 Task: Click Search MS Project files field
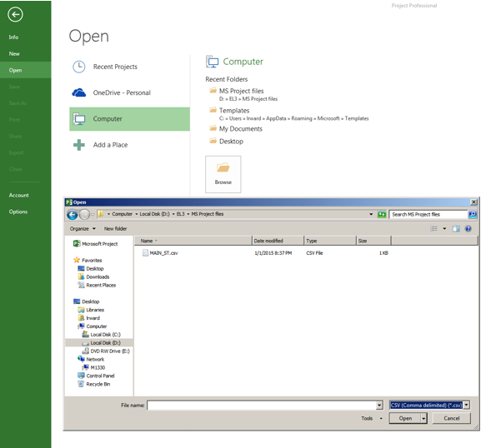[428, 215]
